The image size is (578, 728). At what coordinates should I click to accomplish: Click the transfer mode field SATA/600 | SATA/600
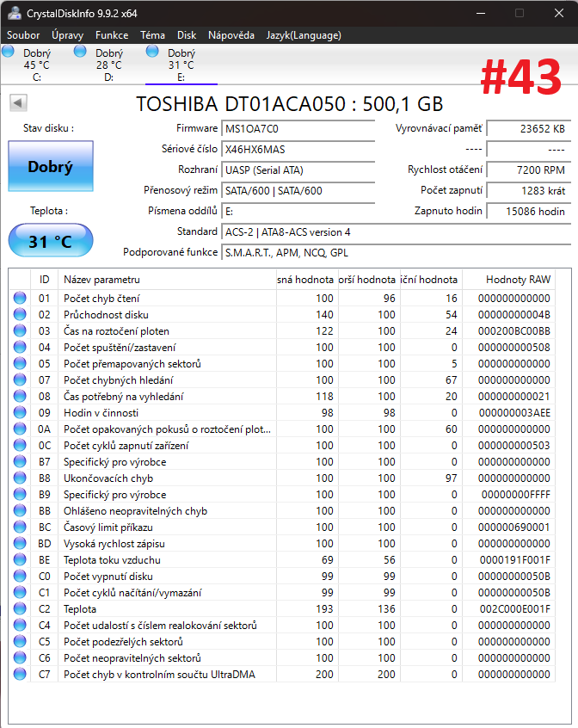(298, 191)
